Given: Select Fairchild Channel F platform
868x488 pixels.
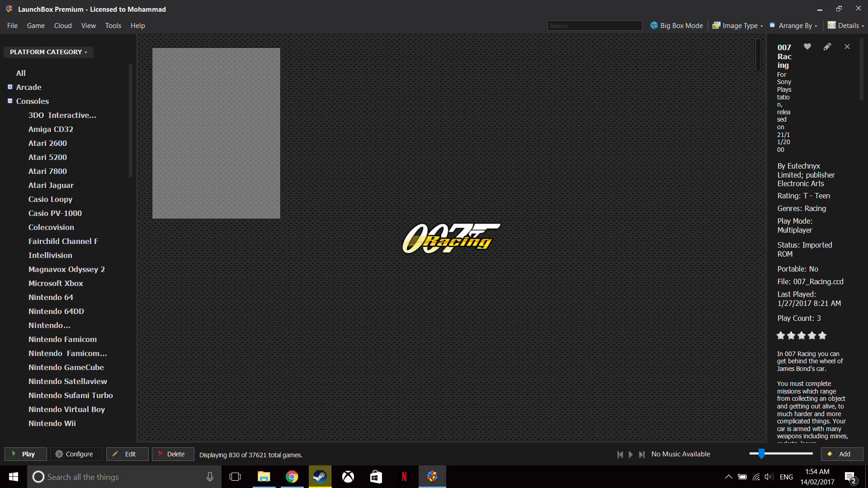Looking at the screenshot, I should click(63, 241).
